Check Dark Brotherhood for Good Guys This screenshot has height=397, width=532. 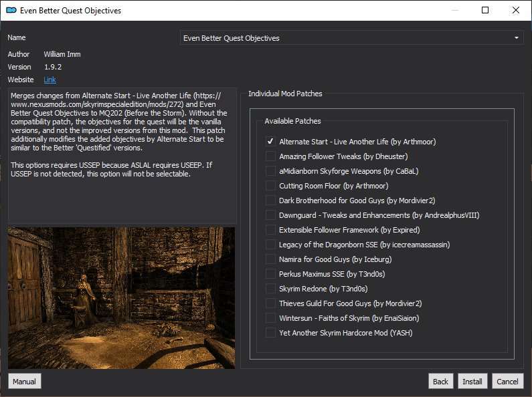click(x=270, y=201)
